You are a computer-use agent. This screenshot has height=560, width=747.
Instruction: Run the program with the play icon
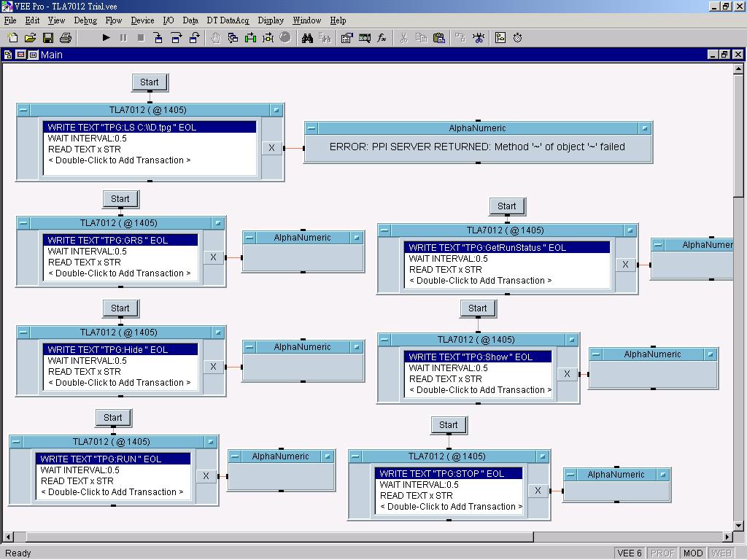click(x=106, y=38)
